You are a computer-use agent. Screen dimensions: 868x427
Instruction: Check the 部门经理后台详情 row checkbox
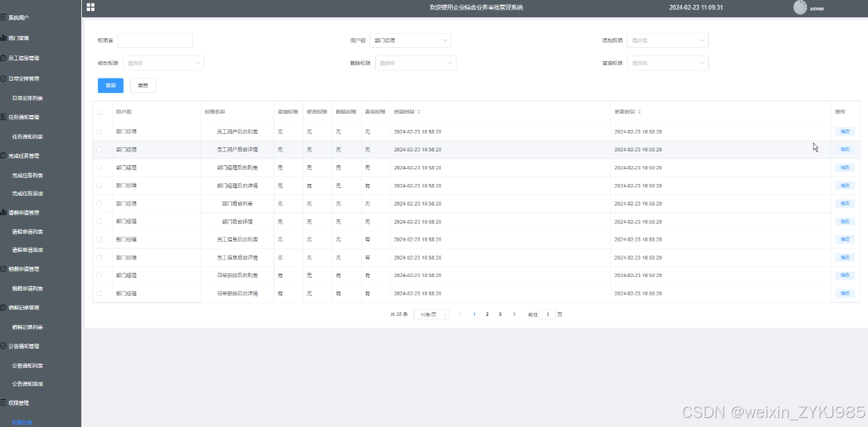99,185
